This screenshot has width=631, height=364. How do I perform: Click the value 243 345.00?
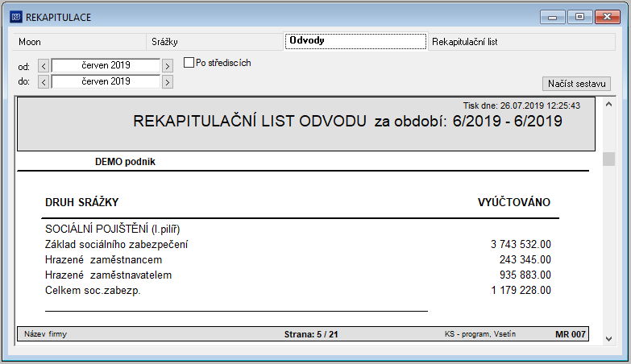pyautogui.click(x=525, y=260)
